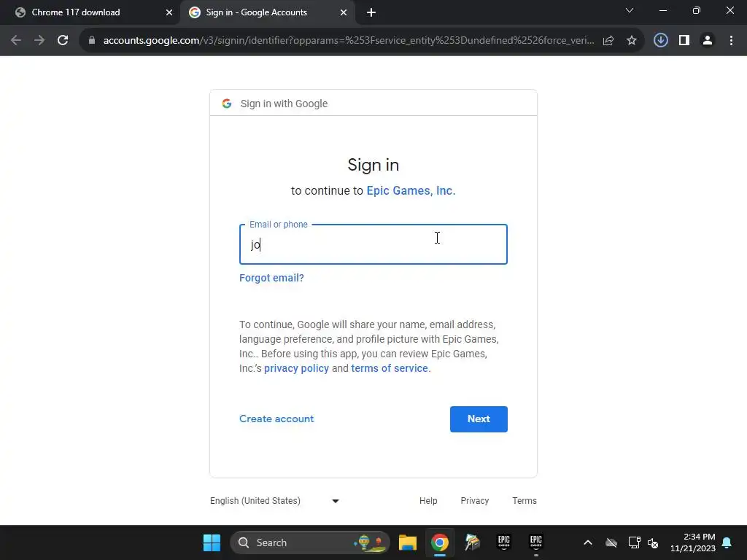747x560 pixels.
Task: Open the Terms footer link
Action: coord(524,500)
